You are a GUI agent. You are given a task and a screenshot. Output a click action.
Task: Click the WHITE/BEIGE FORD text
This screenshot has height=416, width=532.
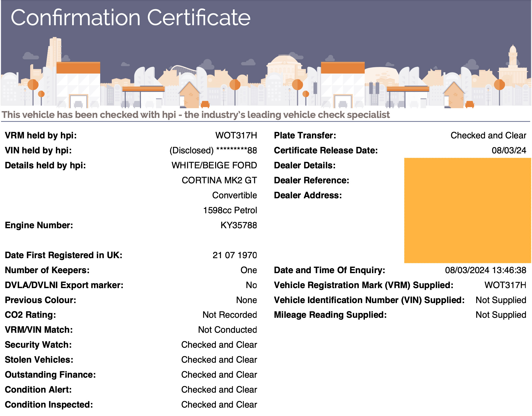coord(214,165)
